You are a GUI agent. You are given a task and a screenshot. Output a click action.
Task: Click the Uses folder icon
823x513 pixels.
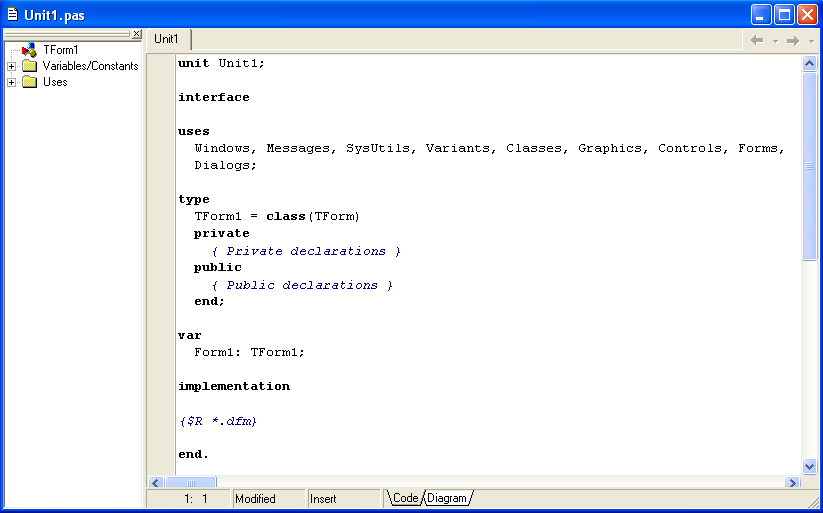29,82
